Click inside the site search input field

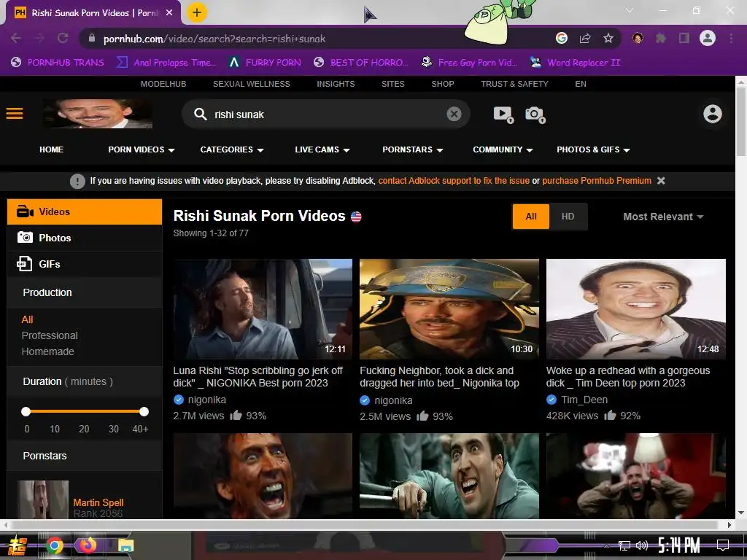coord(328,114)
